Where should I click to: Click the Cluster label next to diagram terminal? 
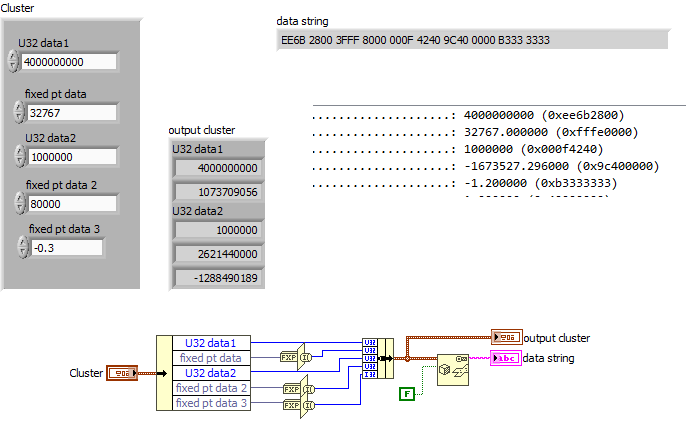click(86, 373)
